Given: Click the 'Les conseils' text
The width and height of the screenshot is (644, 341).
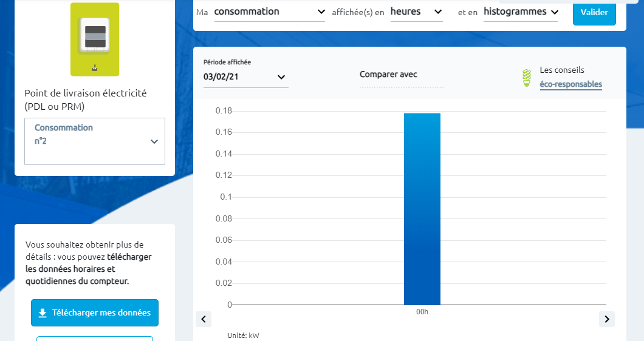Looking at the screenshot, I should pyautogui.click(x=562, y=70).
